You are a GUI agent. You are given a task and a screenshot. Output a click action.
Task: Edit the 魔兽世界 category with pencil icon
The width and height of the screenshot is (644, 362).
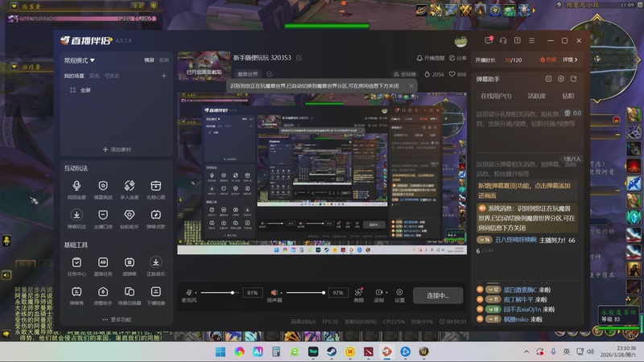click(270, 74)
